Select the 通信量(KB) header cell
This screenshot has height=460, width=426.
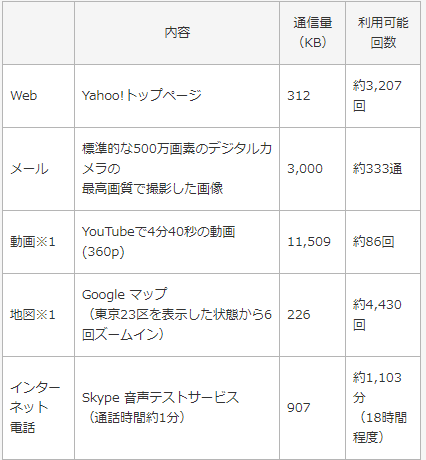pyautogui.click(x=312, y=32)
